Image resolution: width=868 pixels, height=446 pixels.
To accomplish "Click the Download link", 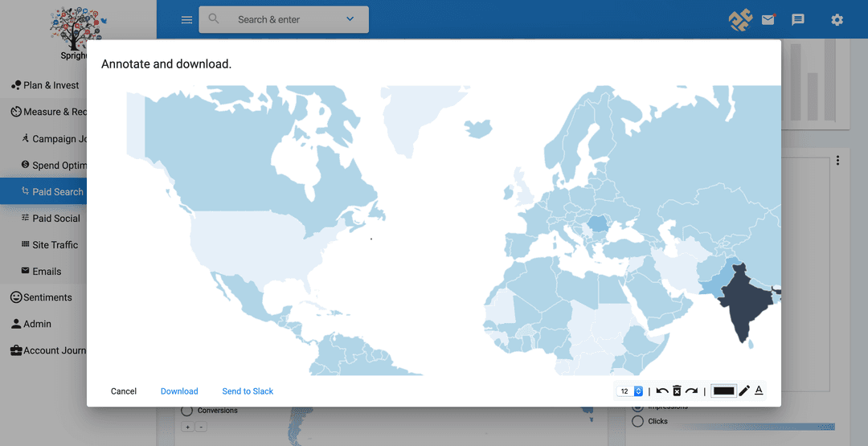I will pyautogui.click(x=179, y=391).
